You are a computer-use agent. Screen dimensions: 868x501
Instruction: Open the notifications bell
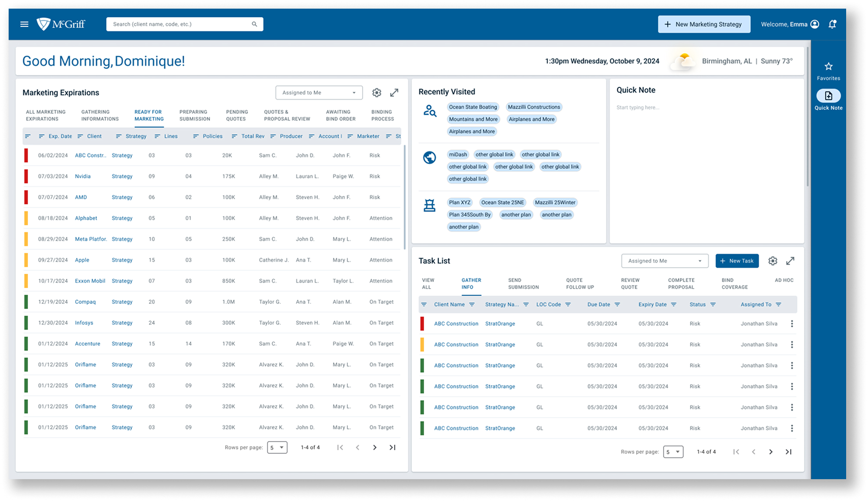click(832, 24)
